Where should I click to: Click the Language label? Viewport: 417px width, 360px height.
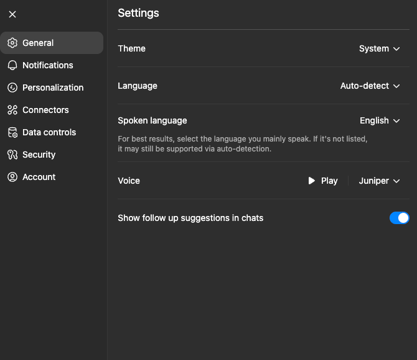[x=137, y=86]
